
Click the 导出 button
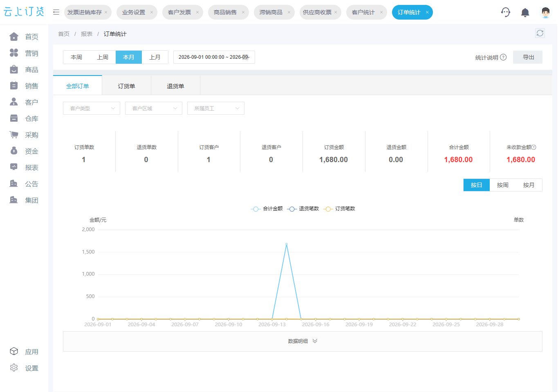coord(528,57)
